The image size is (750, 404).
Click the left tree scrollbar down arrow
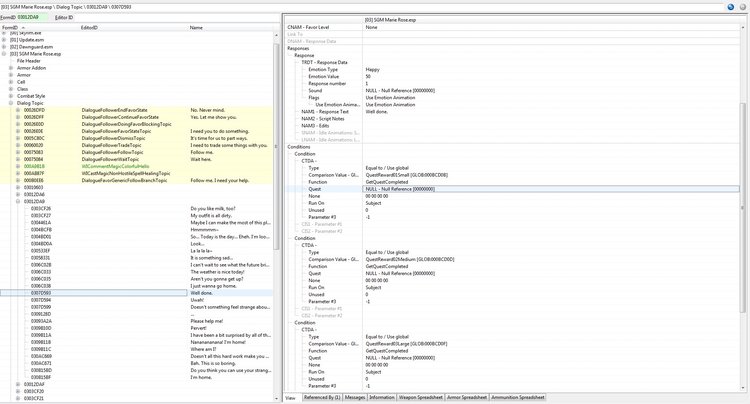(276, 398)
